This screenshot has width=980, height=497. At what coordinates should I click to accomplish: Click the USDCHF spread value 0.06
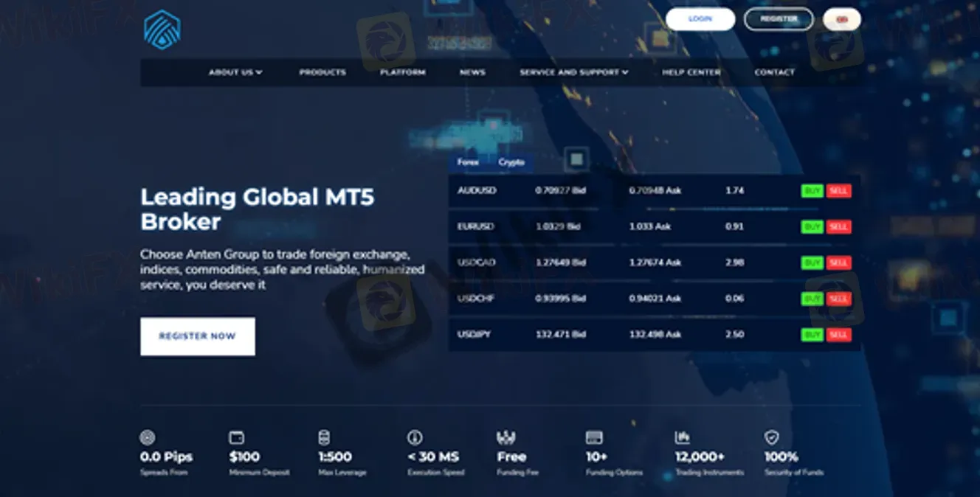pyautogui.click(x=735, y=299)
